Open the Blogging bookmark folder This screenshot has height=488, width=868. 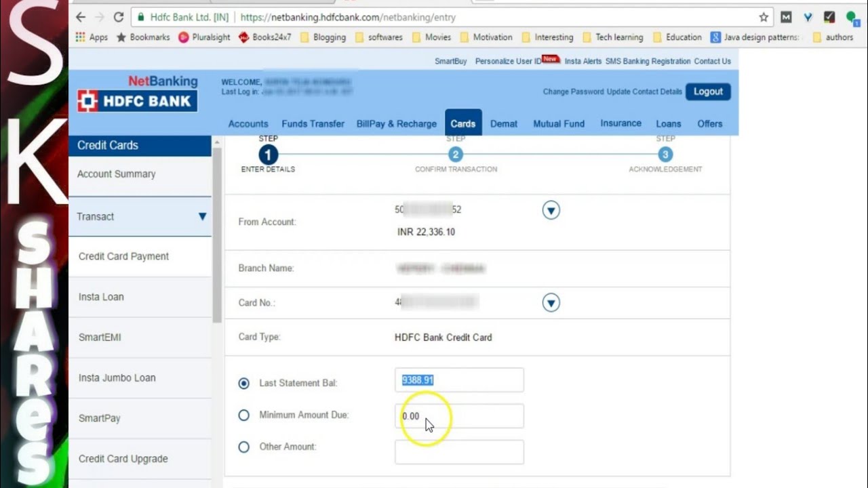pos(323,37)
